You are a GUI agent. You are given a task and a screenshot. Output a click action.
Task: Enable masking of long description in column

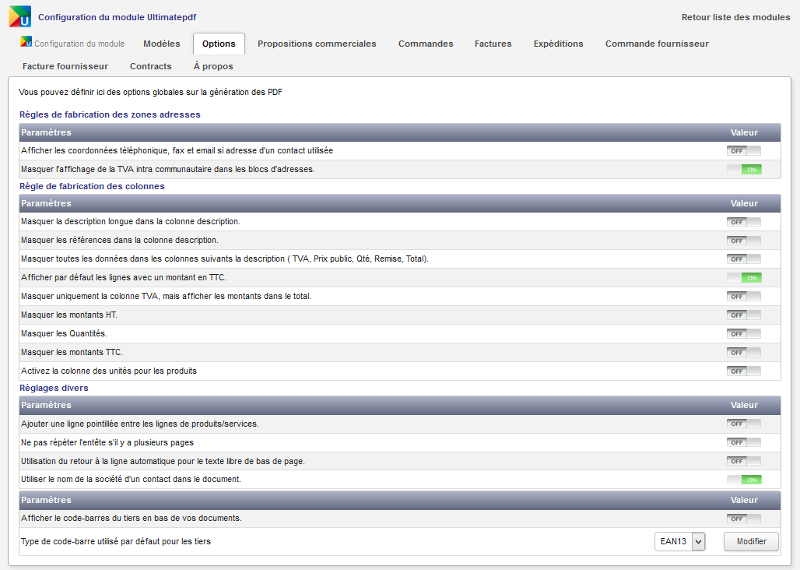(x=743, y=221)
